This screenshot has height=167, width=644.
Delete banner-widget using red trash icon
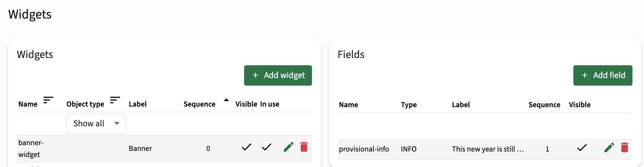(304, 147)
